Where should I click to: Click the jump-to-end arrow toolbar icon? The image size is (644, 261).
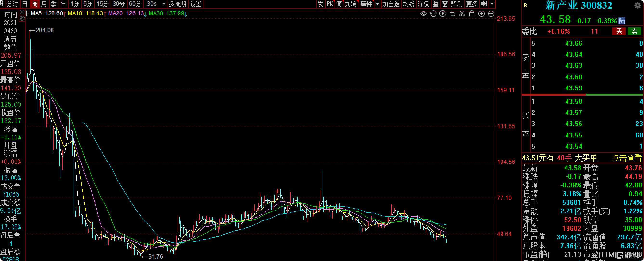(x=484, y=4)
